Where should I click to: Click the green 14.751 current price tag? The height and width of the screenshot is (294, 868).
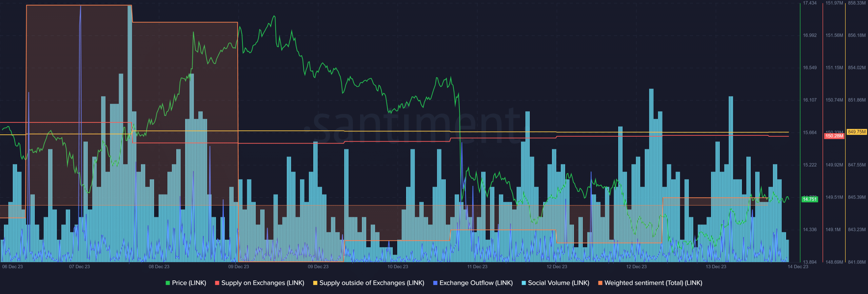pos(810,199)
